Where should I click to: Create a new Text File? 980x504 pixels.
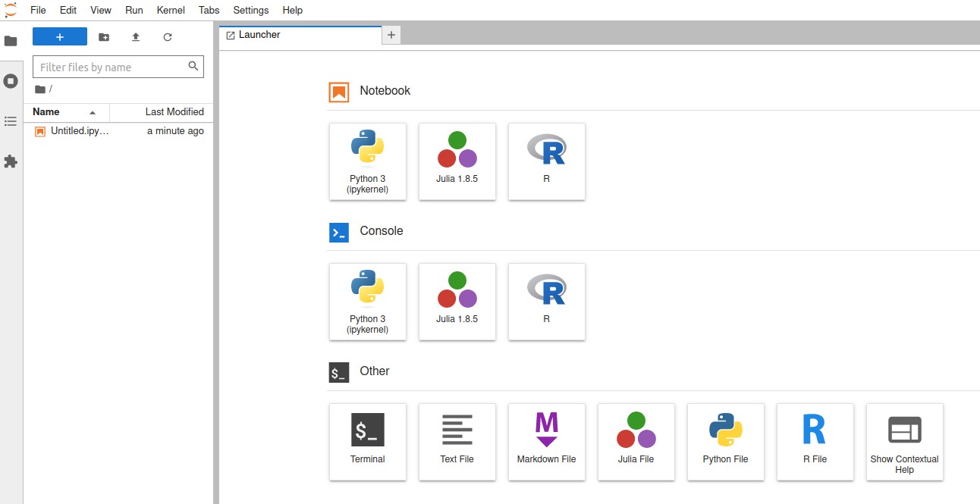click(x=457, y=442)
